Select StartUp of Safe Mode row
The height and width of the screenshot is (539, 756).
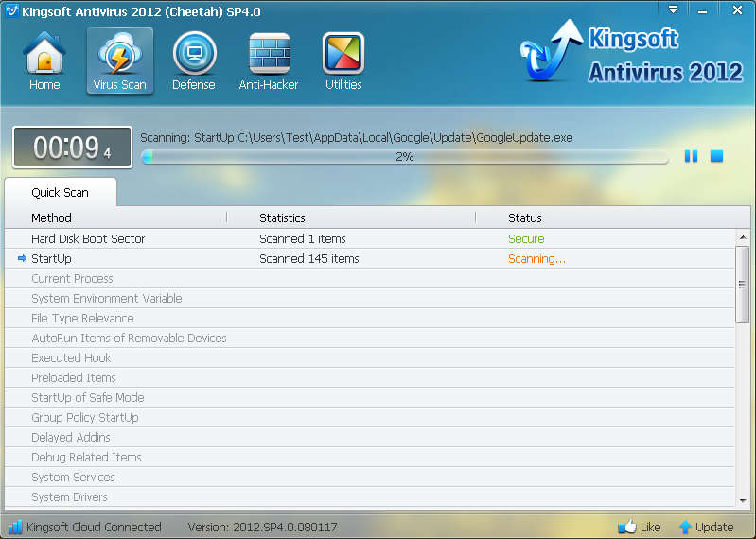pos(370,397)
